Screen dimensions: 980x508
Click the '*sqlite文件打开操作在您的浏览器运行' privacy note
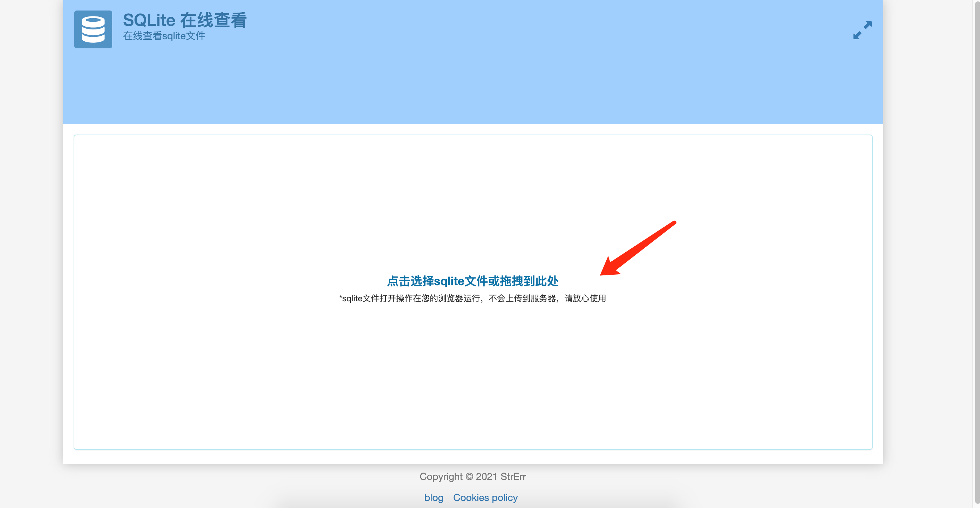pos(472,298)
